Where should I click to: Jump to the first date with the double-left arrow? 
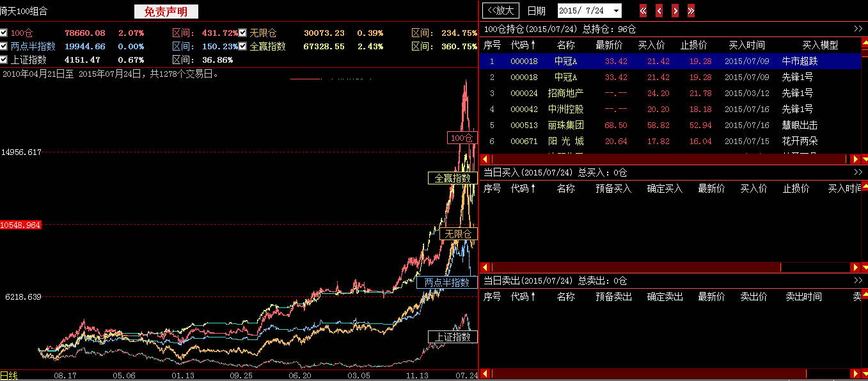pos(643,11)
